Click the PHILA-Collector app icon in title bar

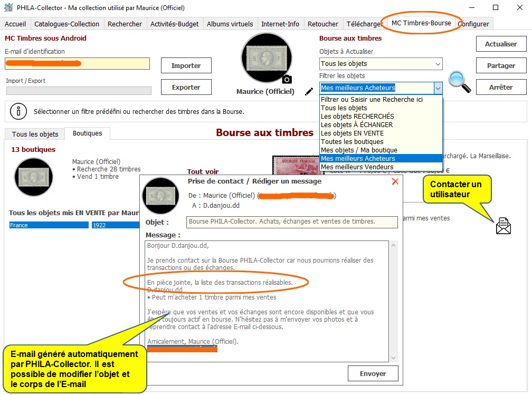(x=8, y=7)
